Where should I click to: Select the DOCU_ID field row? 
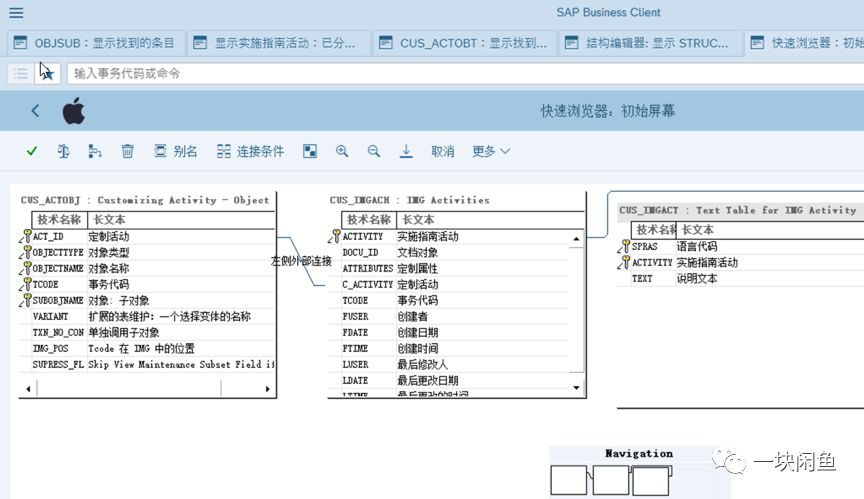pyautogui.click(x=448, y=252)
